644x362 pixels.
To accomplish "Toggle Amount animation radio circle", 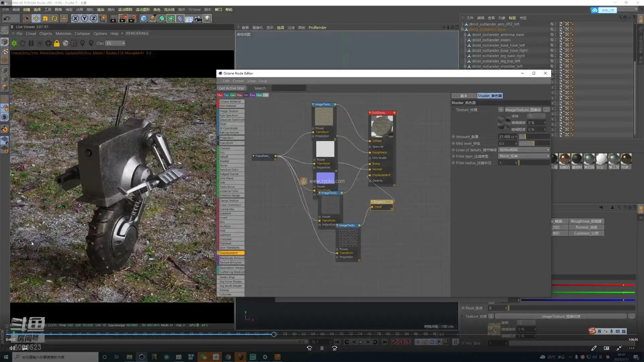I will 453,137.
